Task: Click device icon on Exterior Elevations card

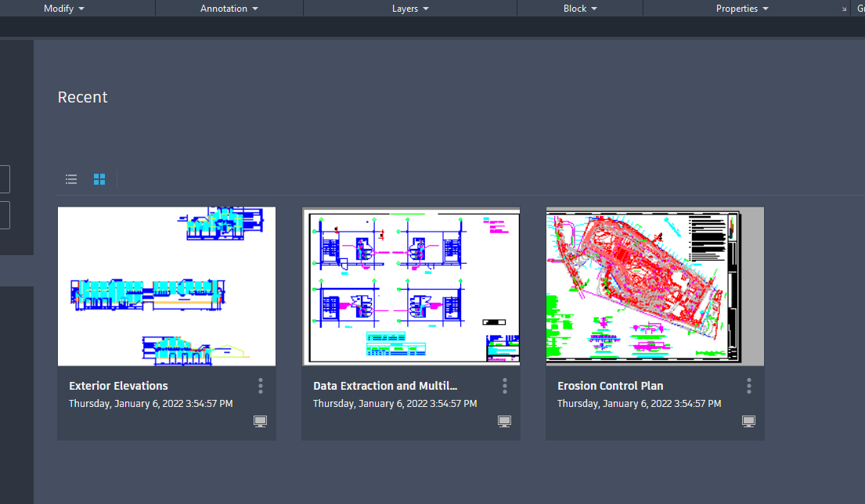Action: tap(260, 421)
